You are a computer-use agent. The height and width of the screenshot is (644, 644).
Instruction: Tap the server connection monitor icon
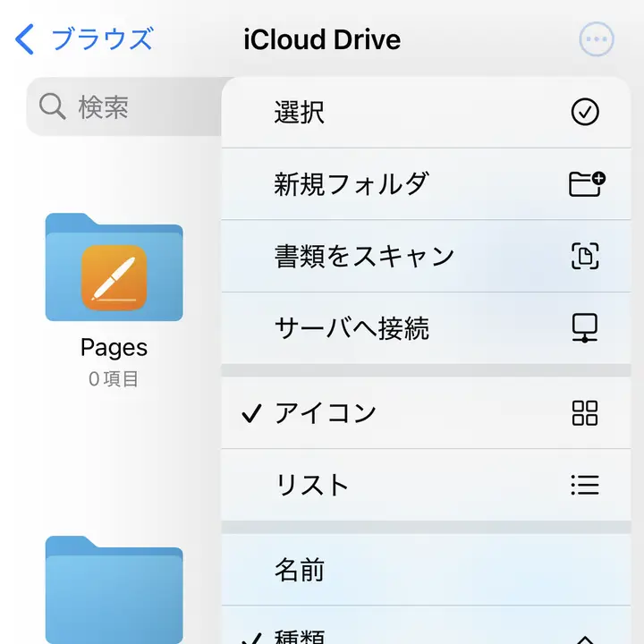tap(584, 328)
